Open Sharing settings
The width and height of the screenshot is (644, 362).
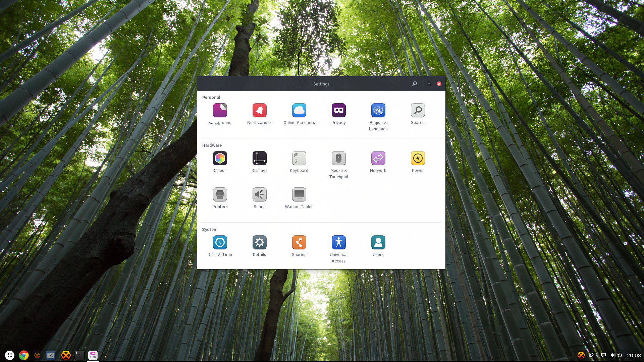pyautogui.click(x=299, y=242)
